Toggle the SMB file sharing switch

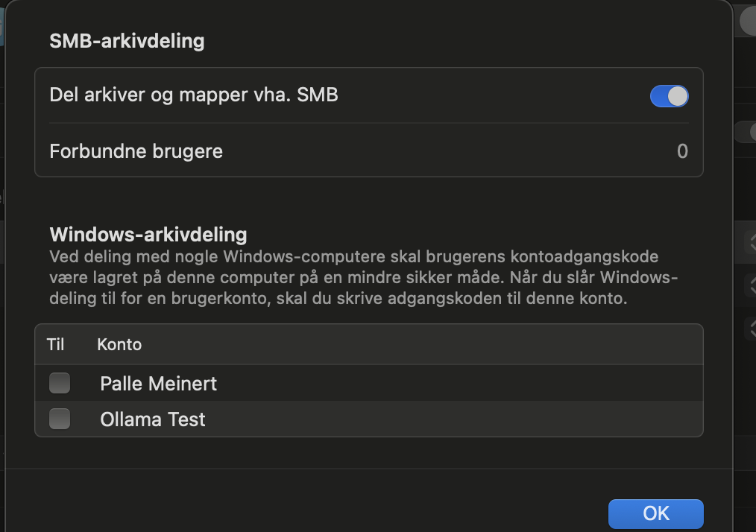tap(669, 96)
